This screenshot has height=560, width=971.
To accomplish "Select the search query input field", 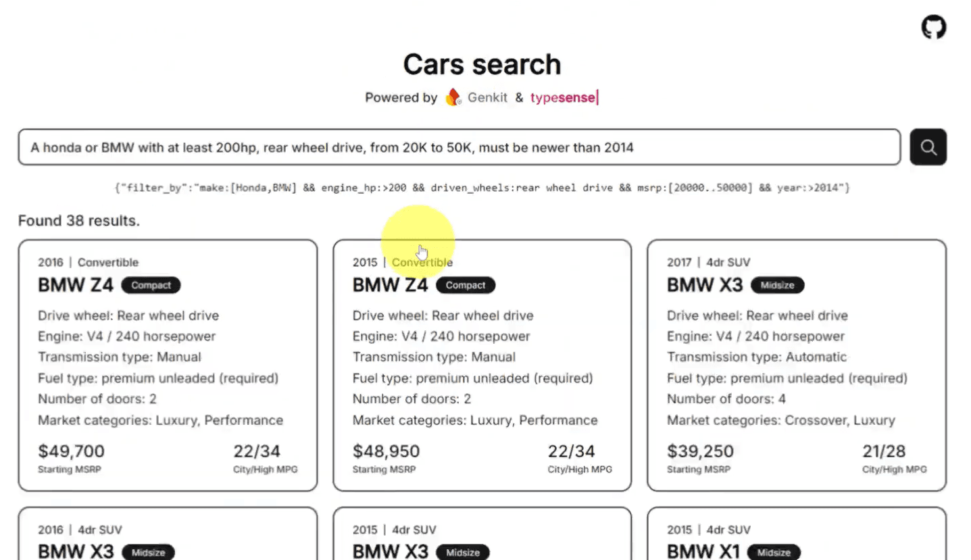I will tap(459, 147).
